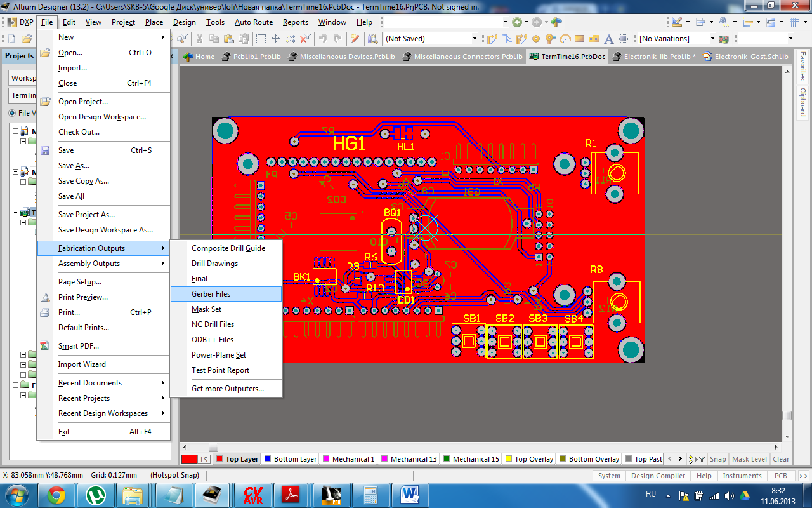The width and height of the screenshot is (812, 508).
Task: Click the Mask Level button
Action: (749, 459)
